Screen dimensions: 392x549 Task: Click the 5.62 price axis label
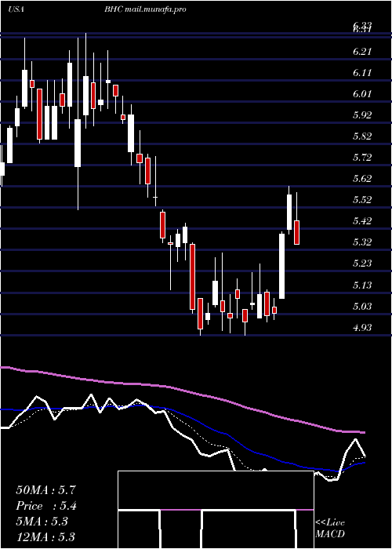pos(362,179)
